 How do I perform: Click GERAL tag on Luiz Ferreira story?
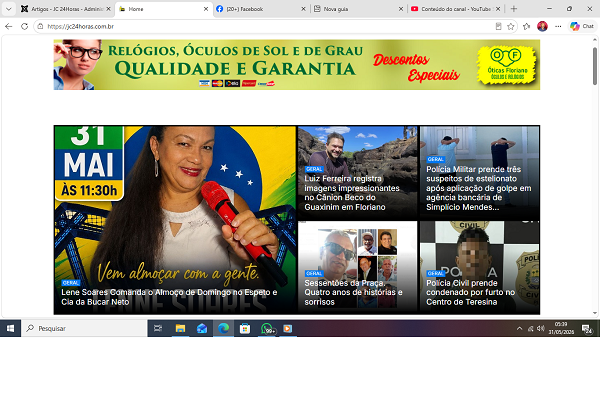pyautogui.click(x=314, y=169)
